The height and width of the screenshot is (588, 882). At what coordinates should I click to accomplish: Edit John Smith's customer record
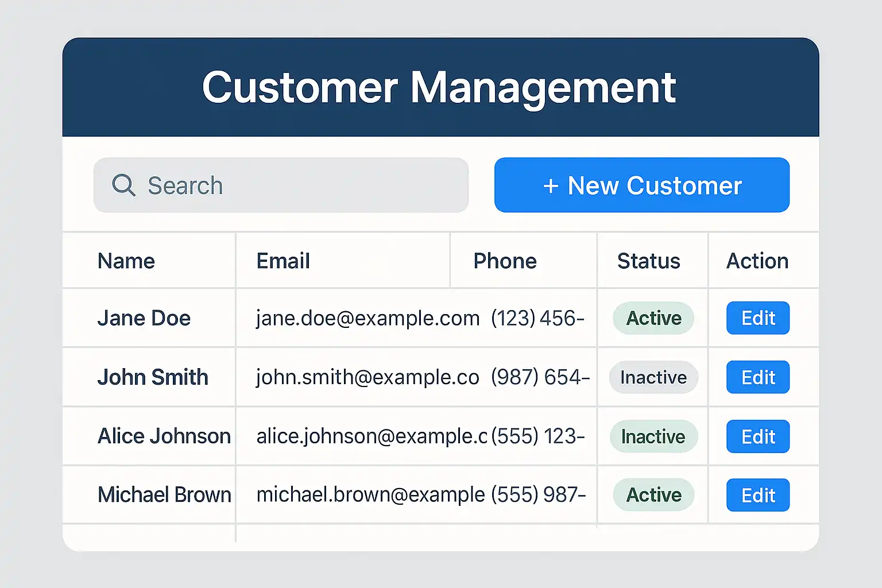click(x=757, y=377)
